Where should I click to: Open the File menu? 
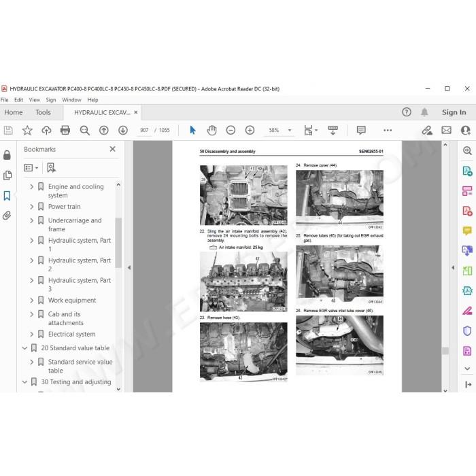[4, 100]
